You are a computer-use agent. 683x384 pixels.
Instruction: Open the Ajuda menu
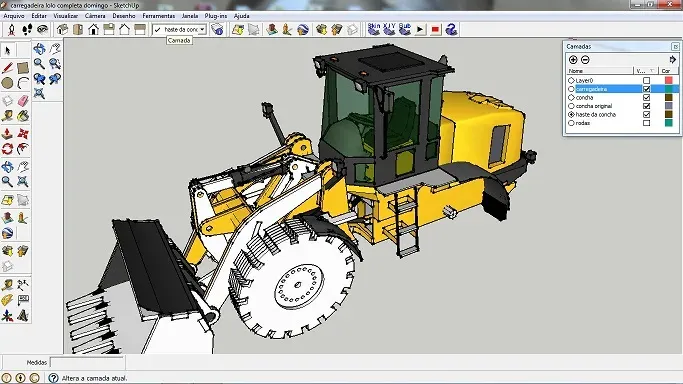click(241, 16)
